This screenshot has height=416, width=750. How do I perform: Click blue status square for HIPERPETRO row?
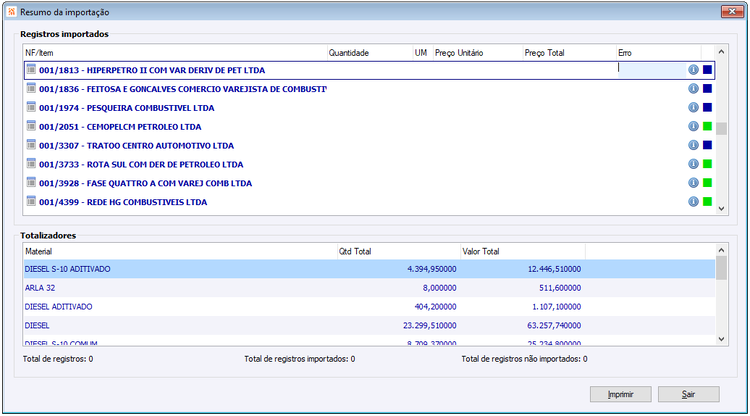click(707, 70)
